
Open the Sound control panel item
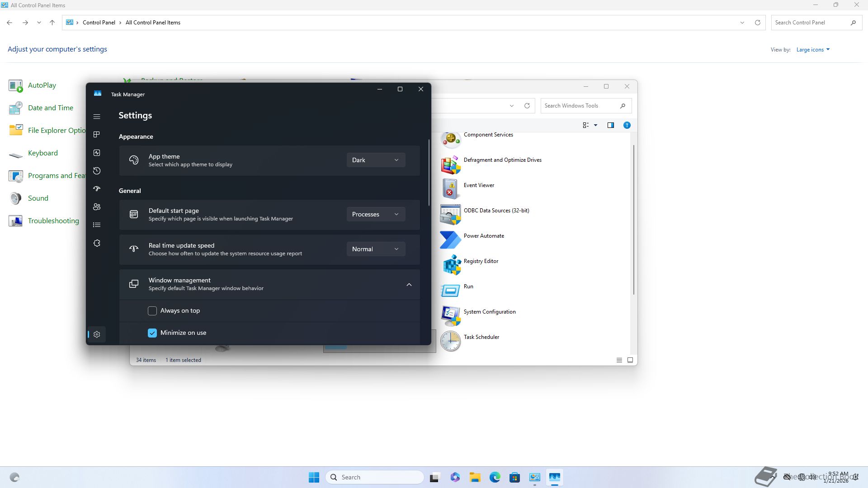[38, 198]
